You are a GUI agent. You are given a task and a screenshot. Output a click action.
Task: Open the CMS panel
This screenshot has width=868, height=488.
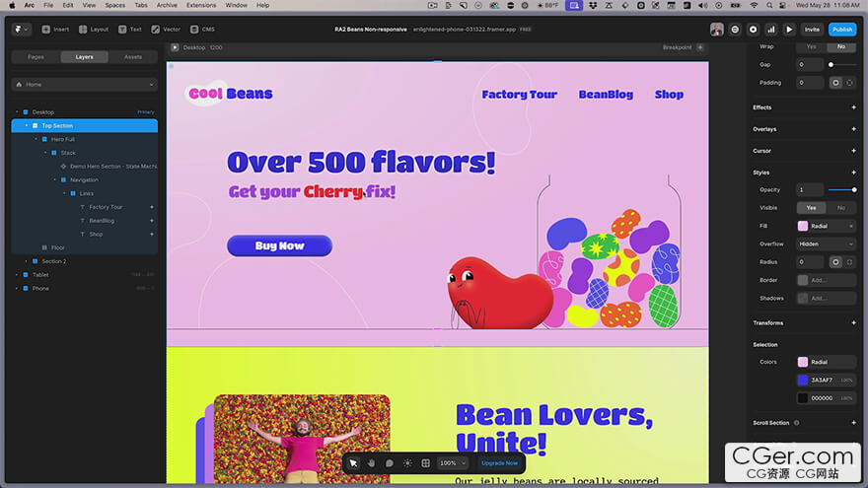click(x=202, y=30)
